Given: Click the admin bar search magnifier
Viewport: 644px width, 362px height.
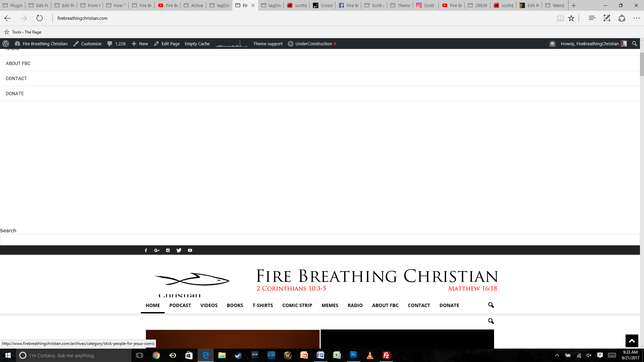Looking at the screenshot, I should (x=634, y=44).
